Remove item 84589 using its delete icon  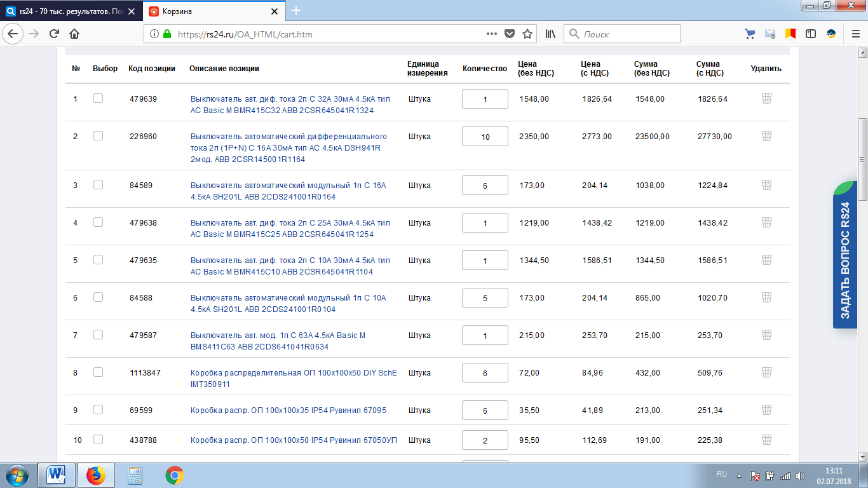tap(766, 185)
